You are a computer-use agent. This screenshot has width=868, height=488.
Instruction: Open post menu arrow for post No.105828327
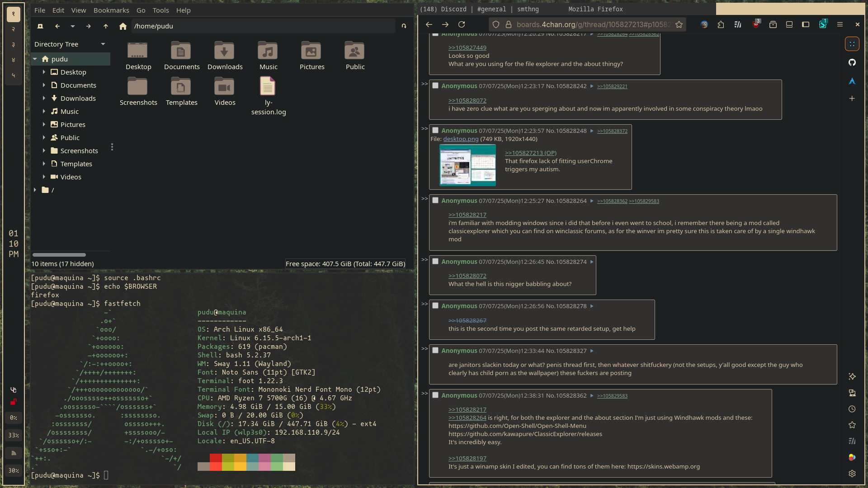point(592,351)
